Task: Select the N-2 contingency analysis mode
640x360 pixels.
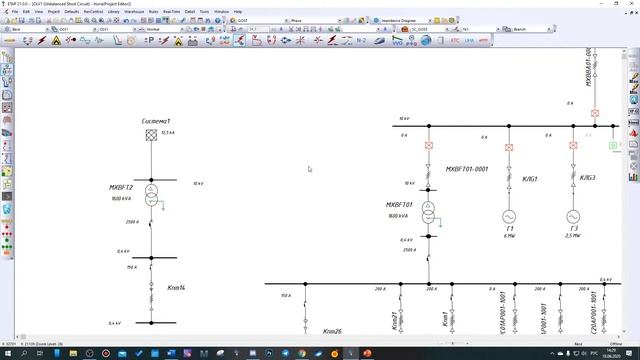Action: (361, 40)
